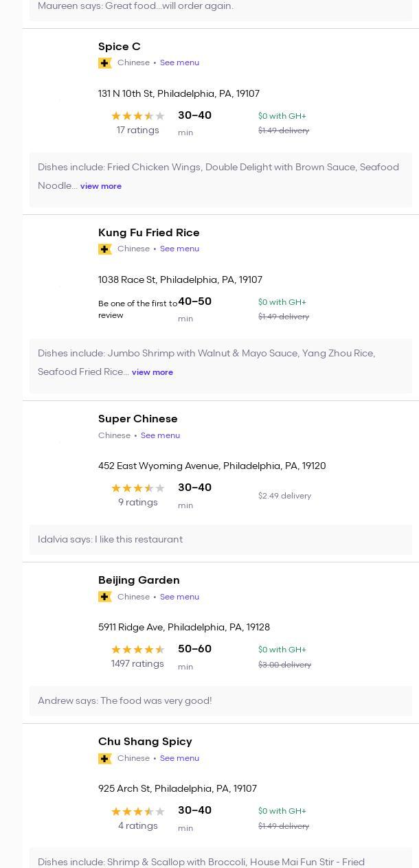Click the star rating for Beijing Garden
The image size is (419, 868).
click(x=138, y=650)
